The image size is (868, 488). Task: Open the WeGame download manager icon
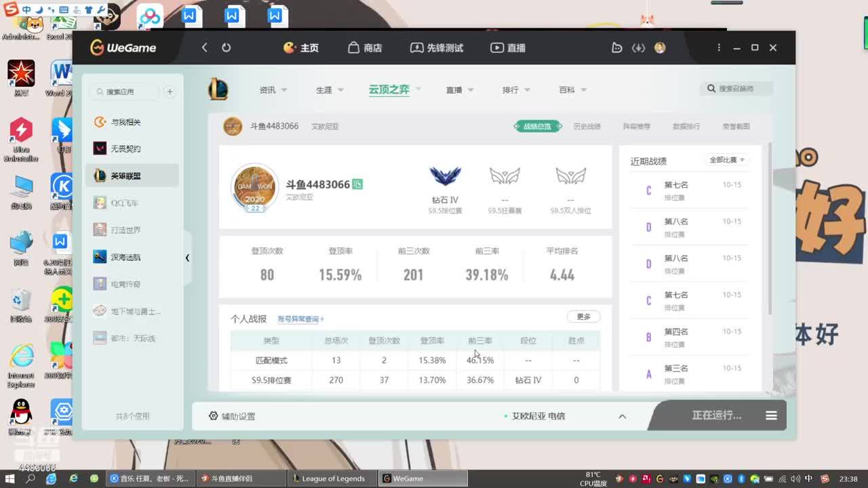point(638,47)
